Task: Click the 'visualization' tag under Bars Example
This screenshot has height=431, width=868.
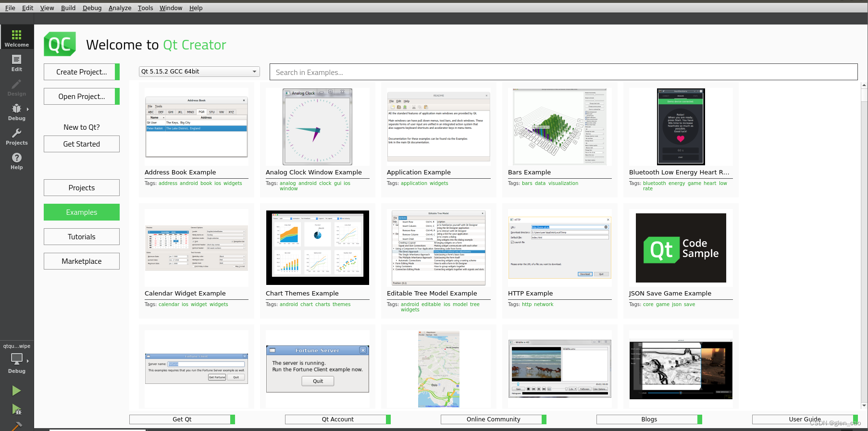Action: [563, 184]
